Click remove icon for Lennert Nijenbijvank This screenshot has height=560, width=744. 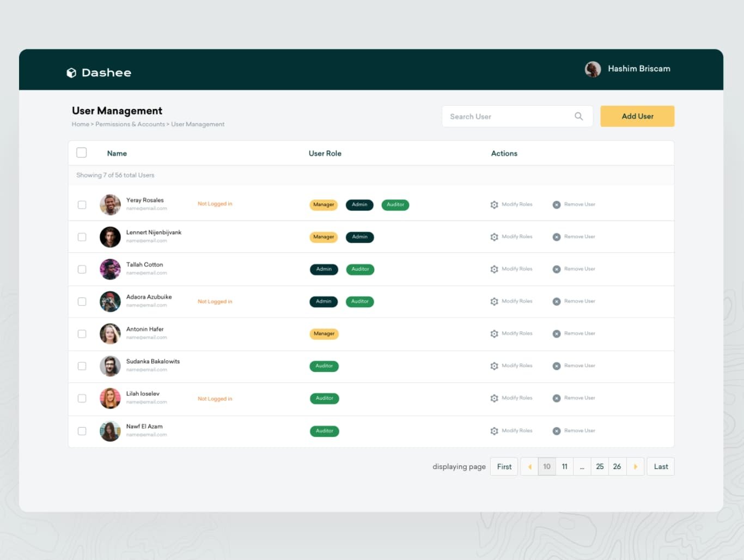coord(557,237)
